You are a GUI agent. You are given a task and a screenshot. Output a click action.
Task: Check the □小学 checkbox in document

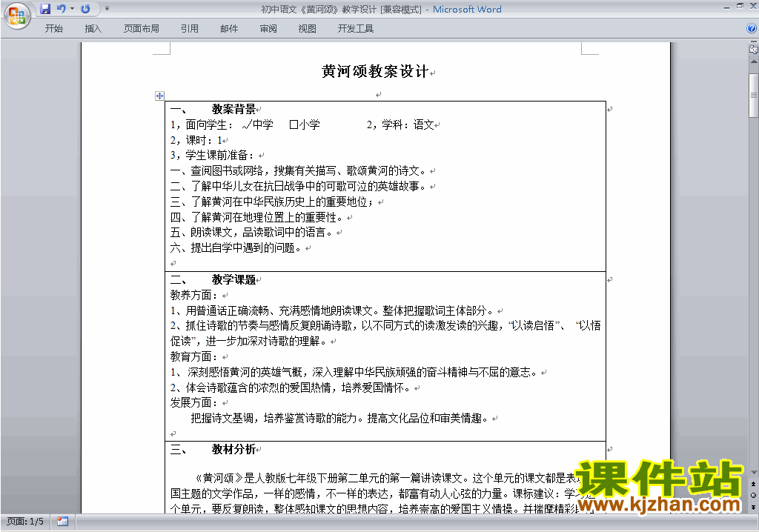point(294,125)
